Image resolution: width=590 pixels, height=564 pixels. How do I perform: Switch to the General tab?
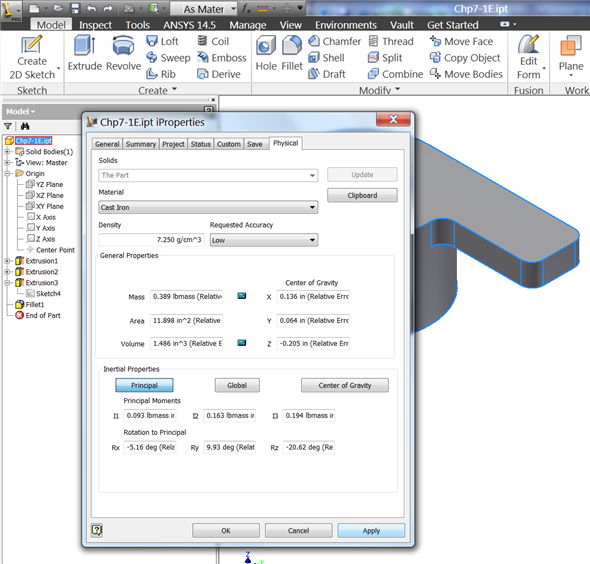[107, 144]
